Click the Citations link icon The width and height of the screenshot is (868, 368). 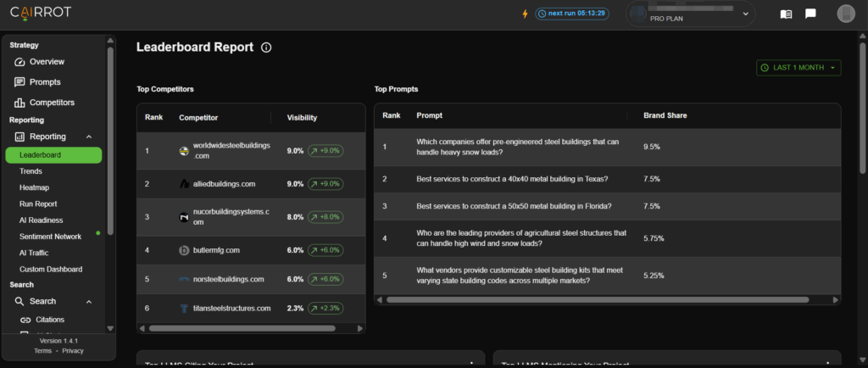tap(25, 320)
